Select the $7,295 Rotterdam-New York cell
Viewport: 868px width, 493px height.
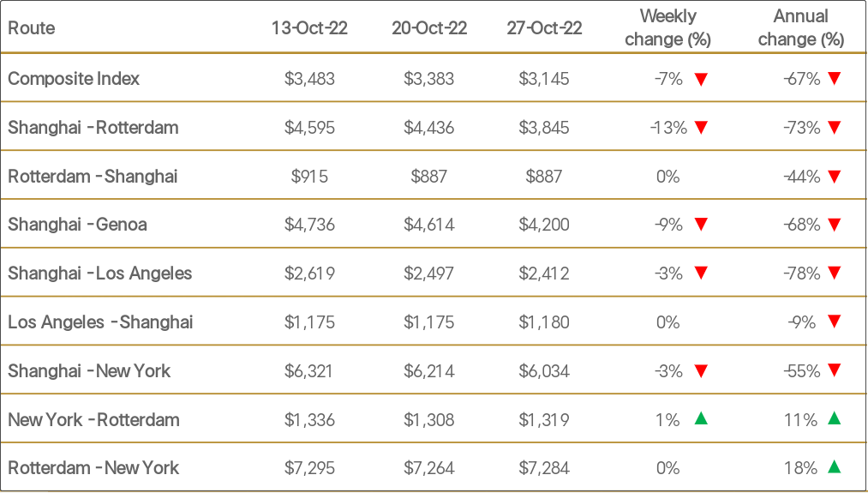[x=309, y=468]
